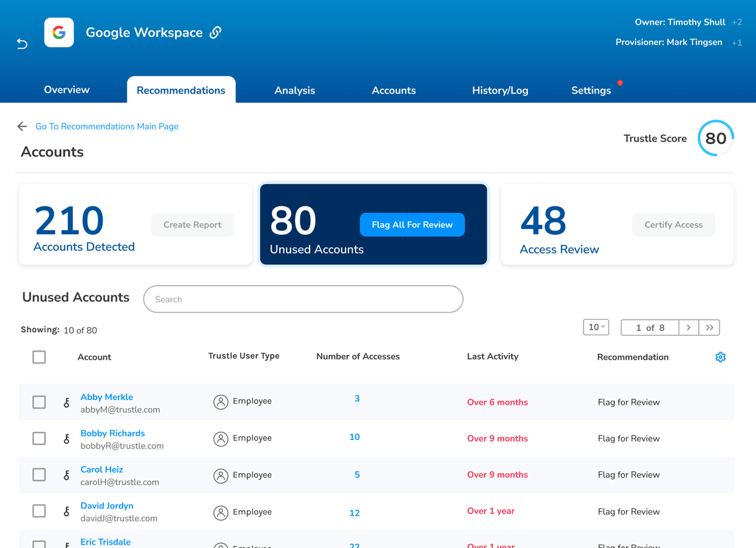Click Owner: Timothy Shull text

680,22
